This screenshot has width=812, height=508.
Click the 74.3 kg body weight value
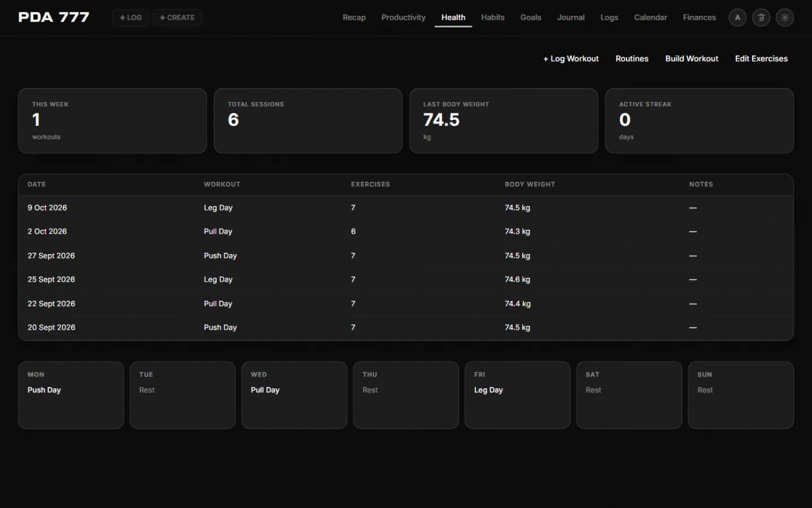click(517, 231)
